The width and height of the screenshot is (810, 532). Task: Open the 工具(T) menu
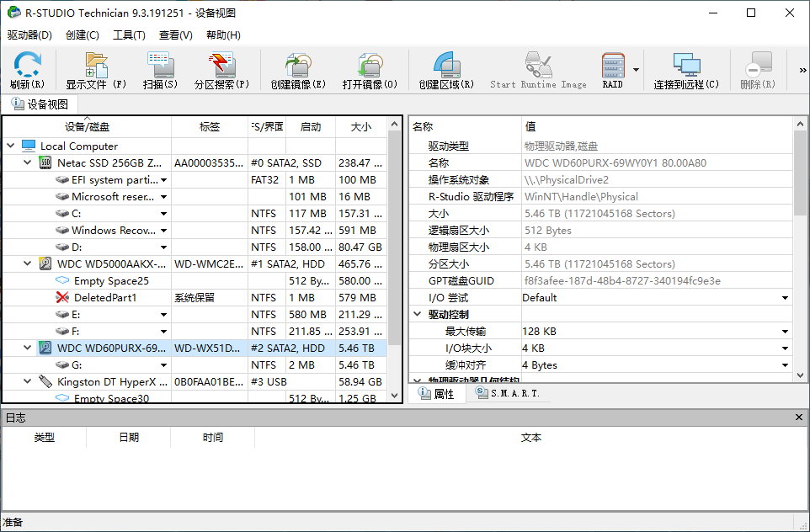[x=129, y=35]
